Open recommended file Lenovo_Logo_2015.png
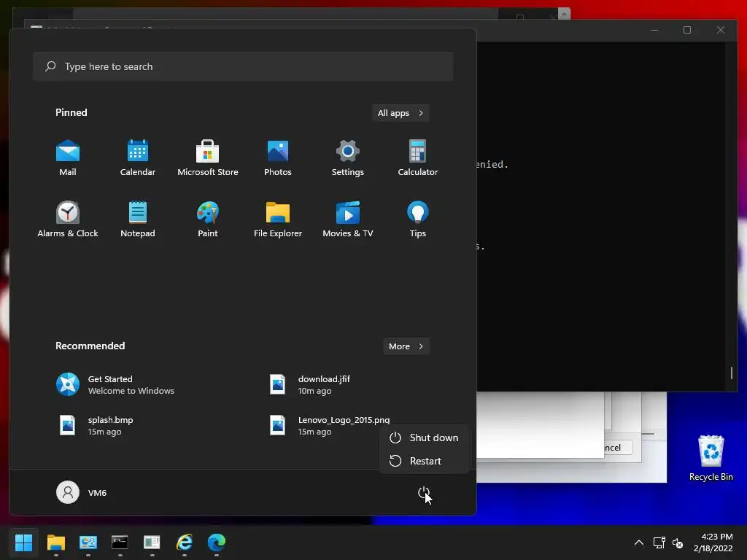 329,425
